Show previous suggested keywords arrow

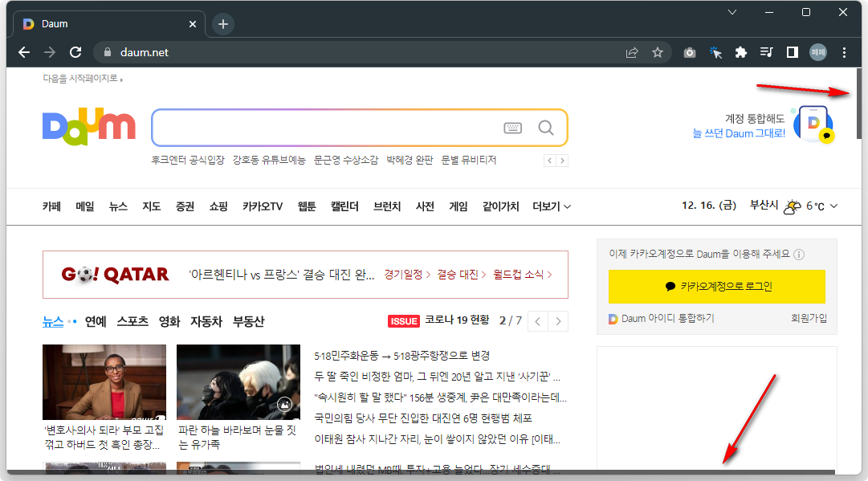[550, 161]
